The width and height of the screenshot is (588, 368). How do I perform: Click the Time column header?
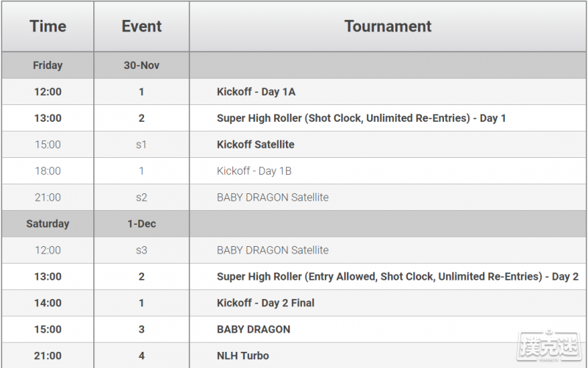[48, 26]
